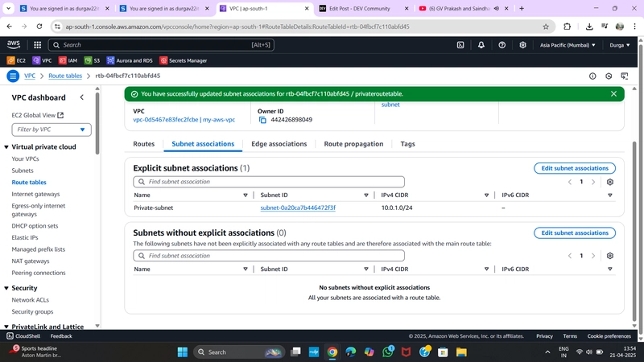This screenshot has width=644, height=362.
Task: Open the info panel icon
Action: (x=592, y=76)
